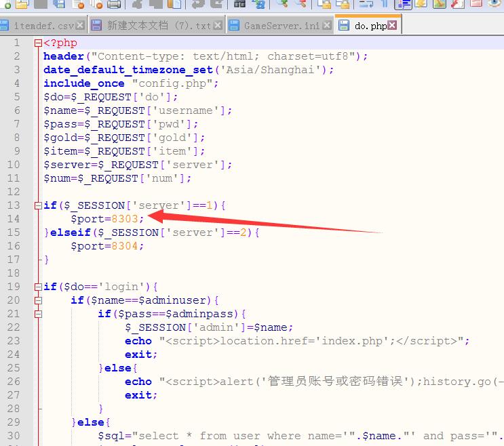
Task: Click the $num=$_REQUEST['num'] line
Action: [x=117, y=178]
